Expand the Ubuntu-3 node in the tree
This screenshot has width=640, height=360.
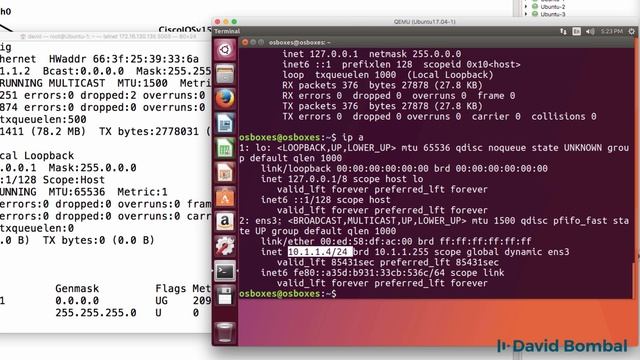coord(526,14)
